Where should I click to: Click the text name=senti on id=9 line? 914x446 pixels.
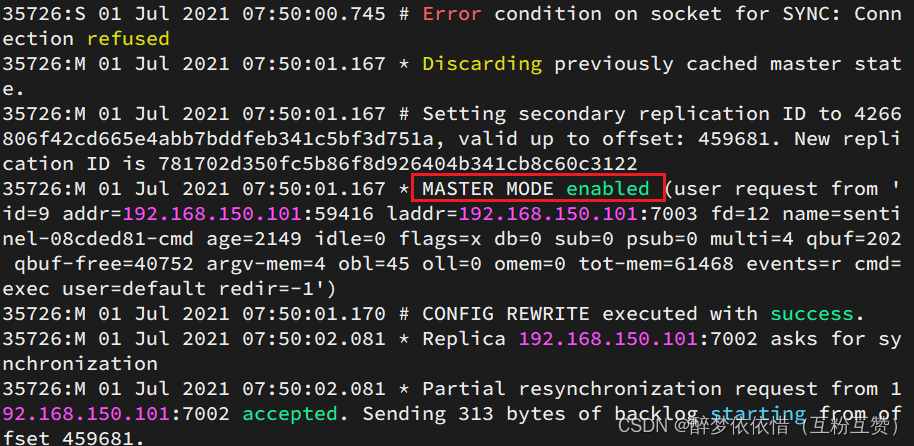pyautogui.click(x=842, y=214)
